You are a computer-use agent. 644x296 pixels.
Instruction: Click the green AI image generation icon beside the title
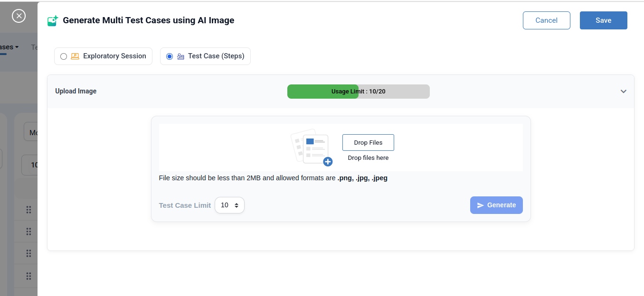pyautogui.click(x=53, y=20)
